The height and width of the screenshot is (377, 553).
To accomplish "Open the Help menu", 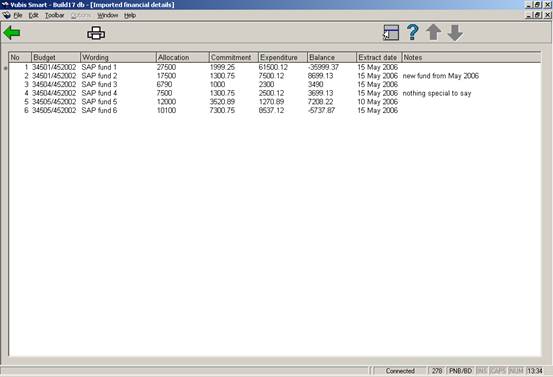I will click(130, 15).
